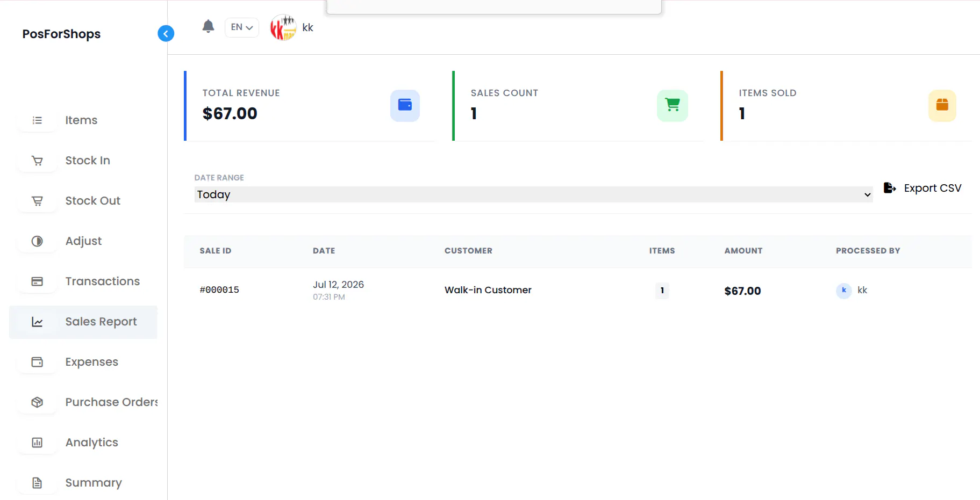The height and width of the screenshot is (500, 980).
Task: Click the kk username in header
Action: point(307,27)
